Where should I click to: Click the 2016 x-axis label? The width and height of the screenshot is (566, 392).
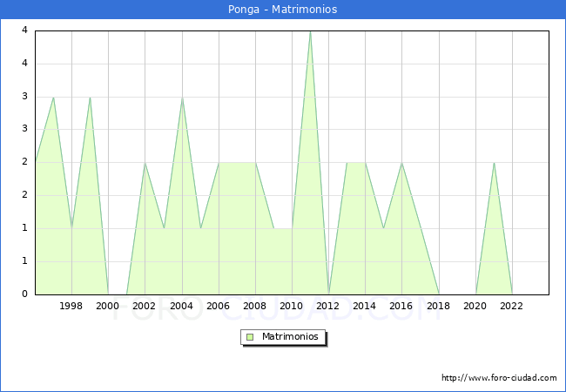[x=401, y=306]
